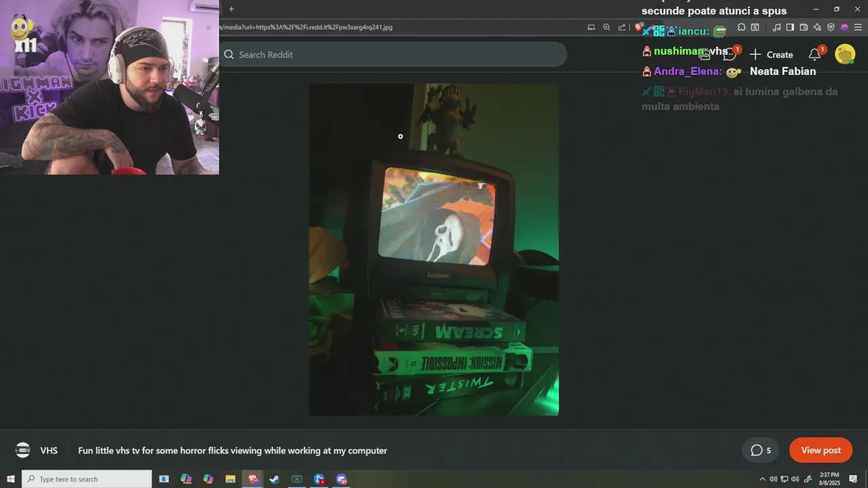Switch to the Brave browser taskbar icon

tap(253, 479)
